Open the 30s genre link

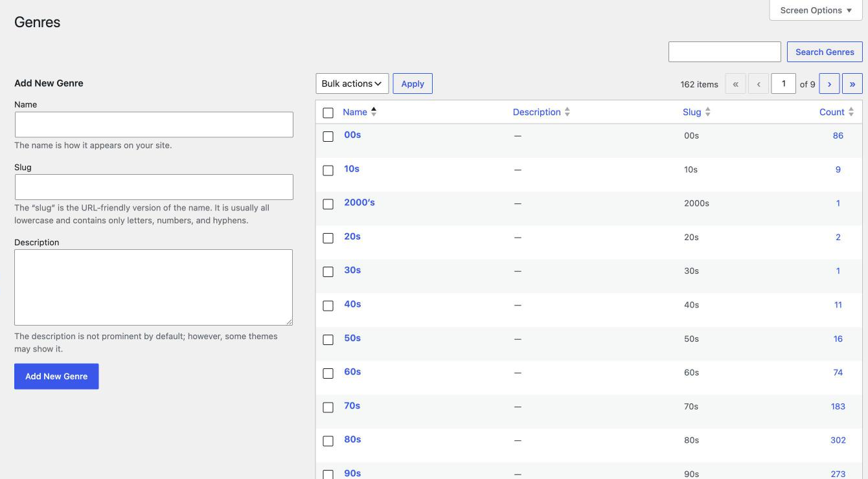[x=352, y=270]
